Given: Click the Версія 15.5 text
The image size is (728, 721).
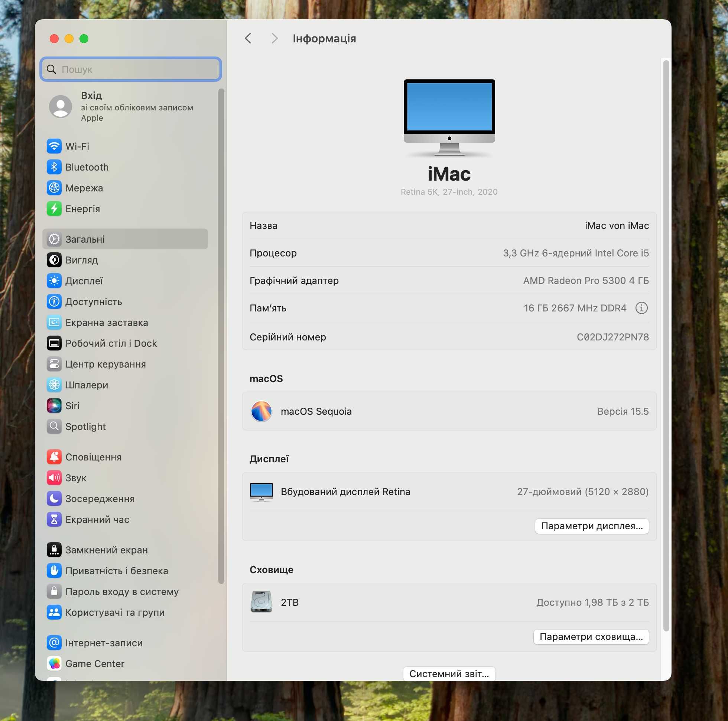Looking at the screenshot, I should pos(623,411).
